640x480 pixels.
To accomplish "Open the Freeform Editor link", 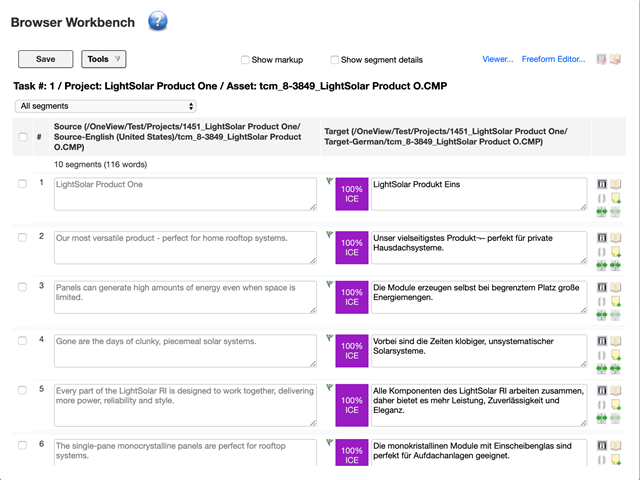I will [553, 59].
